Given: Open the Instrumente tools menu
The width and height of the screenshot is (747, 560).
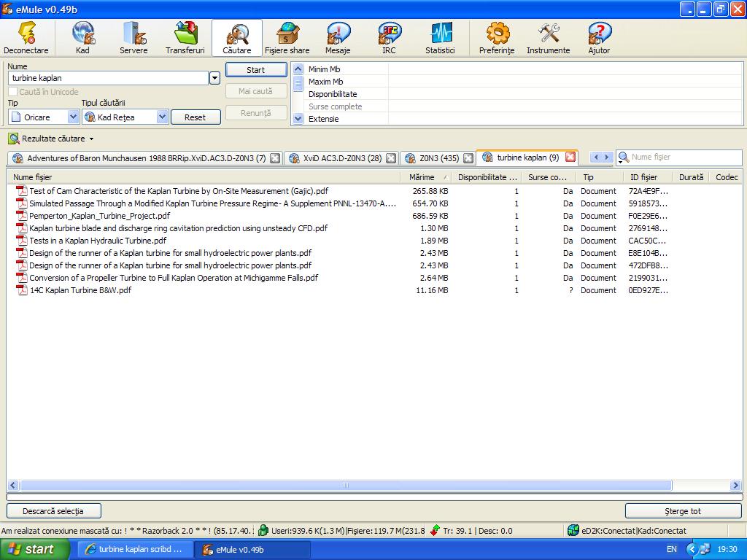Looking at the screenshot, I should tap(548, 37).
